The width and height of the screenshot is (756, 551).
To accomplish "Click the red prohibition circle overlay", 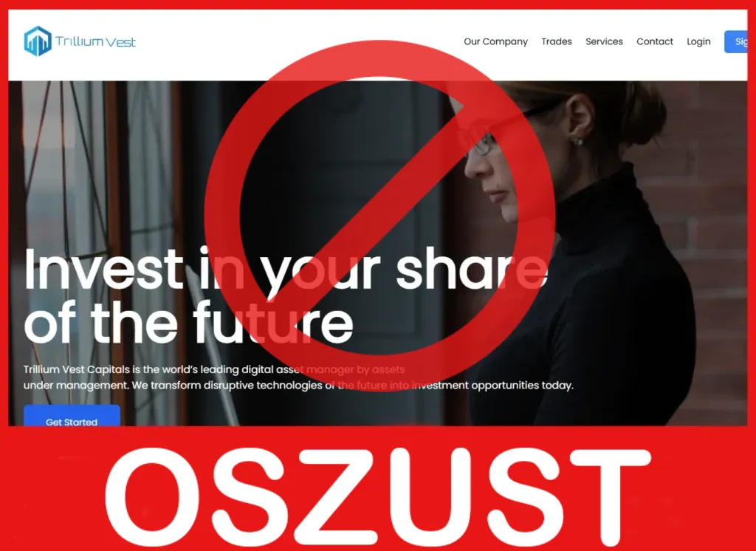I will [x=379, y=215].
